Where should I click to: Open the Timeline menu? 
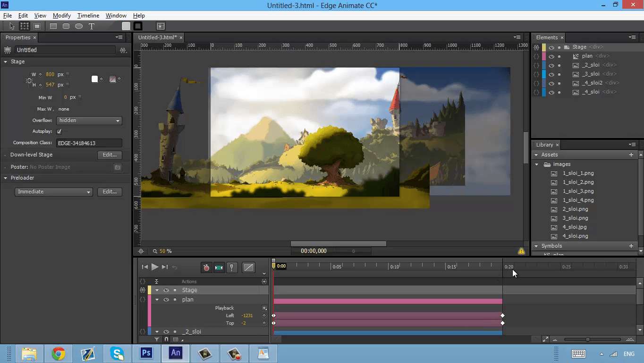pyautogui.click(x=88, y=16)
